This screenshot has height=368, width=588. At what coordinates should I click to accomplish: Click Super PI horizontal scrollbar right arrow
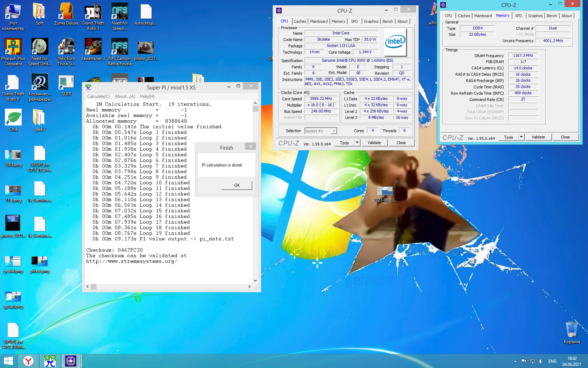pyautogui.click(x=249, y=287)
